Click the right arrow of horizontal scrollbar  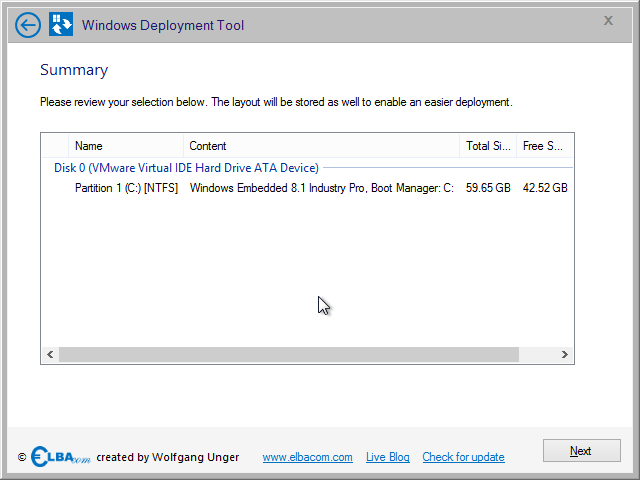564,354
